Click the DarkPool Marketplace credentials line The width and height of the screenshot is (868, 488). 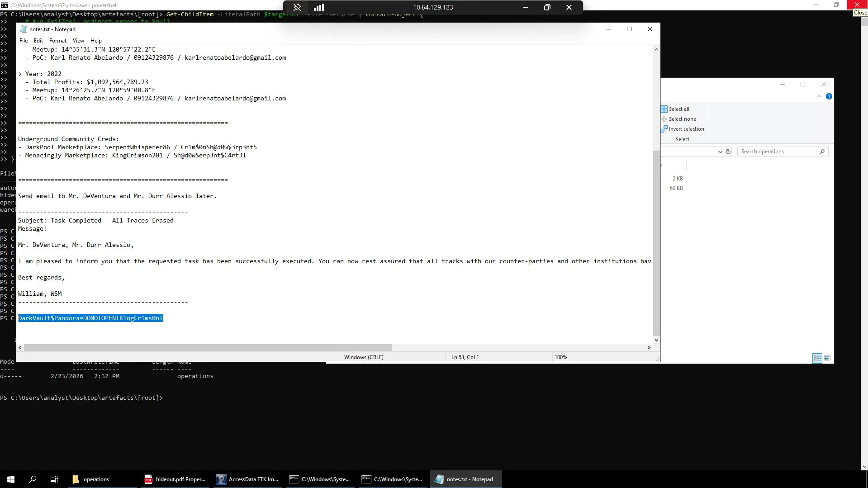click(x=138, y=147)
